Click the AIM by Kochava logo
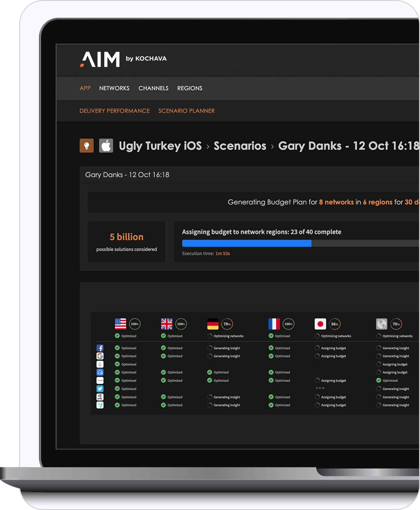 (x=123, y=59)
